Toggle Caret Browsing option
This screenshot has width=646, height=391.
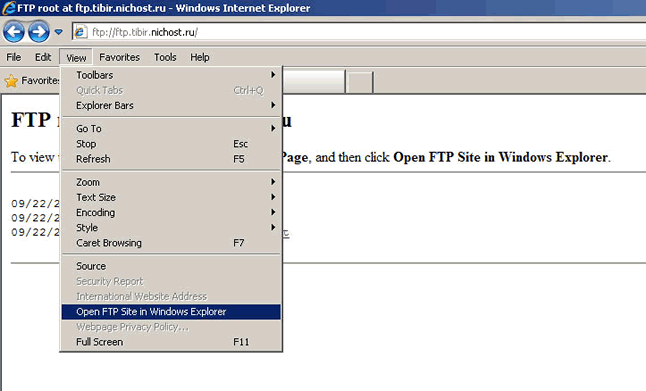point(171,243)
